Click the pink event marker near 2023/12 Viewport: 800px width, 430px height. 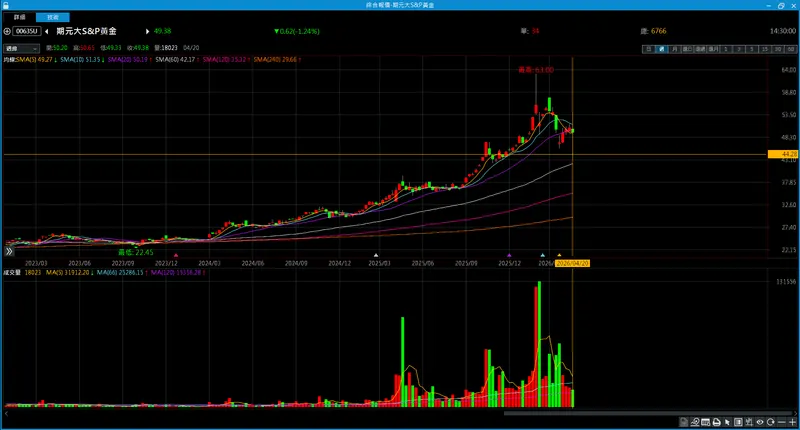point(176,255)
